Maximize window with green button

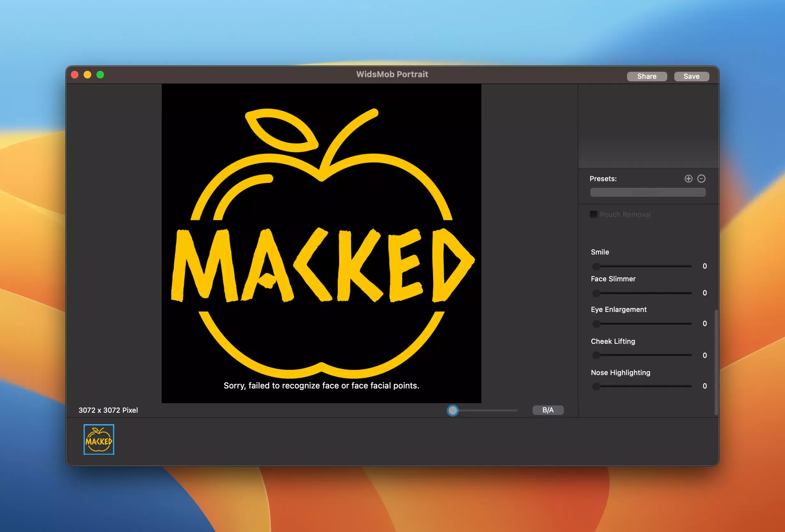[x=100, y=75]
